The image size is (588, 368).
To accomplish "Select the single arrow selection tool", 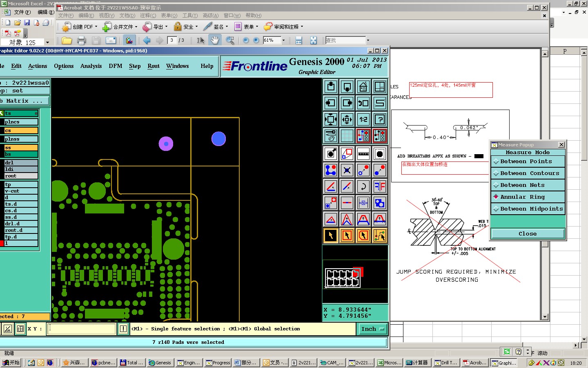I will 331,236.
